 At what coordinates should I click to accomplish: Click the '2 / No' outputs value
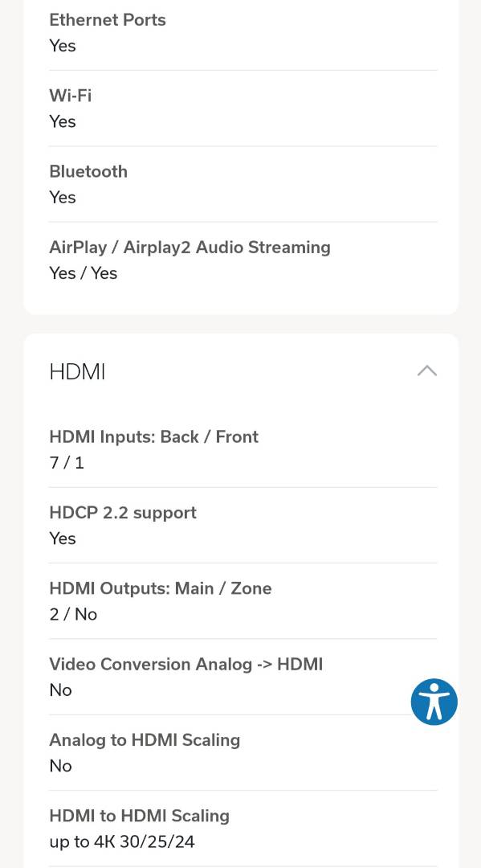click(73, 615)
